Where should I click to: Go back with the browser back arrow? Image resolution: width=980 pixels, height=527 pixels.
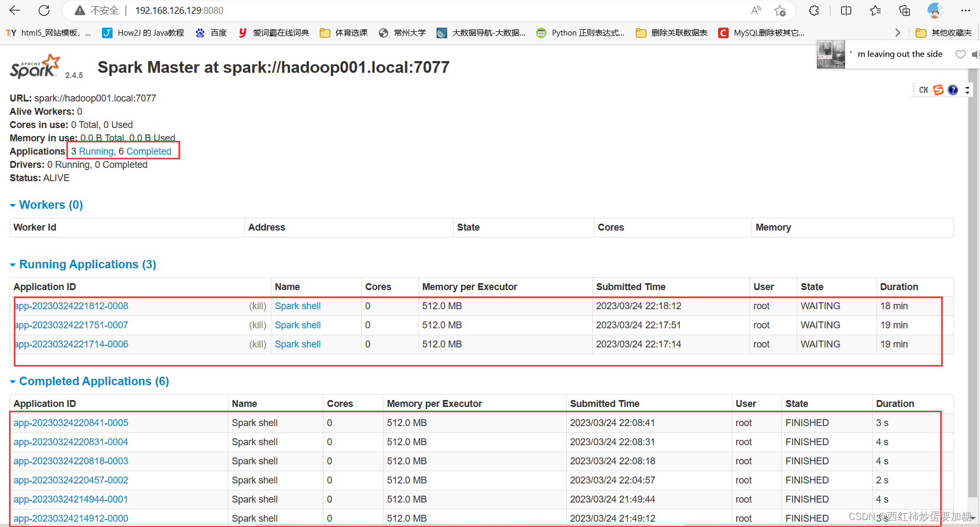[15, 10]
